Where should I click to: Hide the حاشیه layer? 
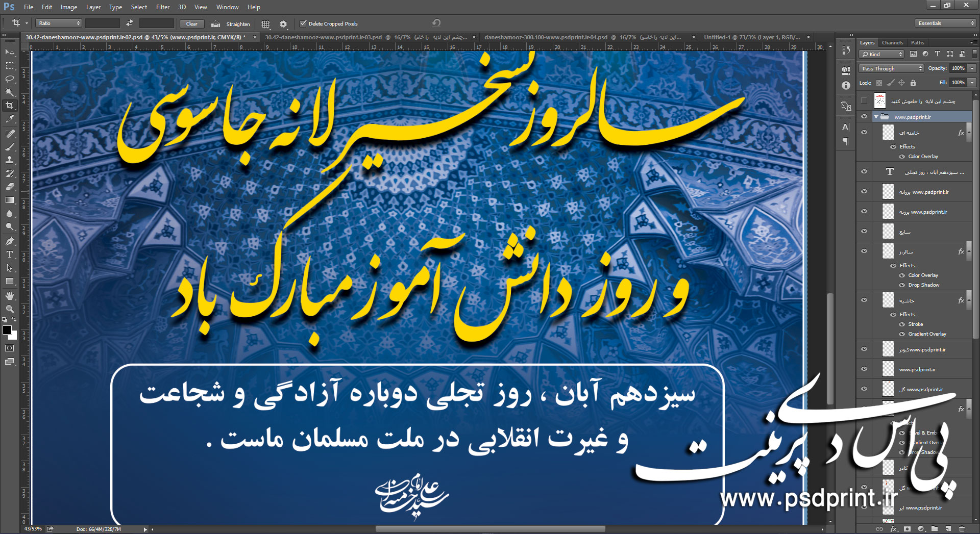click(864, 300)
